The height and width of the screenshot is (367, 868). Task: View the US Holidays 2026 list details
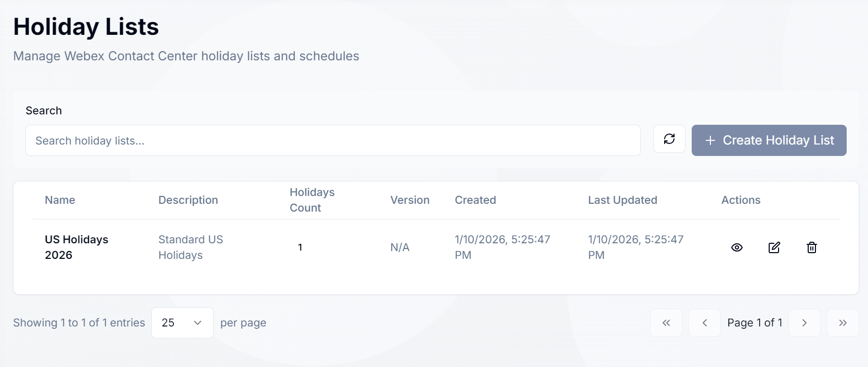pos(736,247)
